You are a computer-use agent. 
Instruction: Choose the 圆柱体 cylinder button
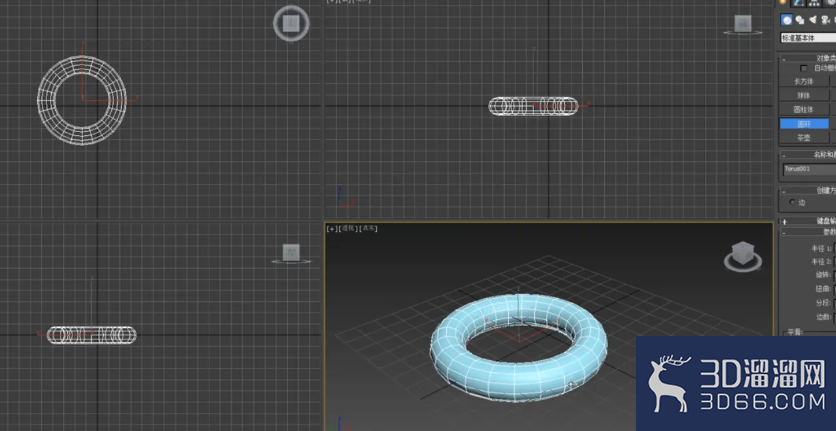[x=804, y=109]
